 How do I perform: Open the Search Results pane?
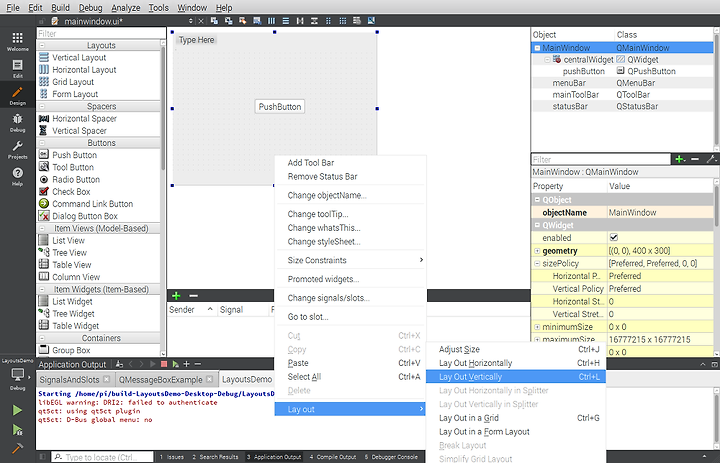click(x=215, y=457)
